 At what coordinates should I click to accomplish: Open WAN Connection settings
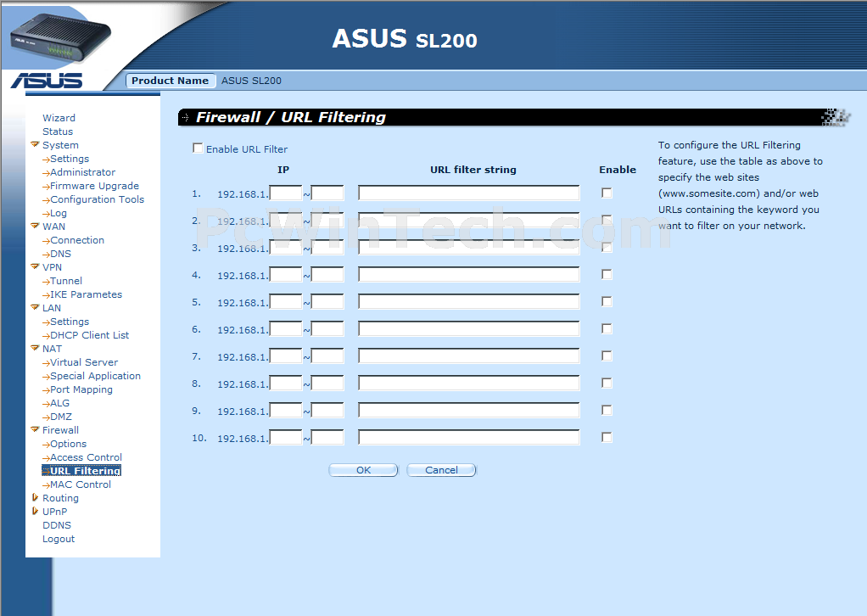[x=77, y=240]
